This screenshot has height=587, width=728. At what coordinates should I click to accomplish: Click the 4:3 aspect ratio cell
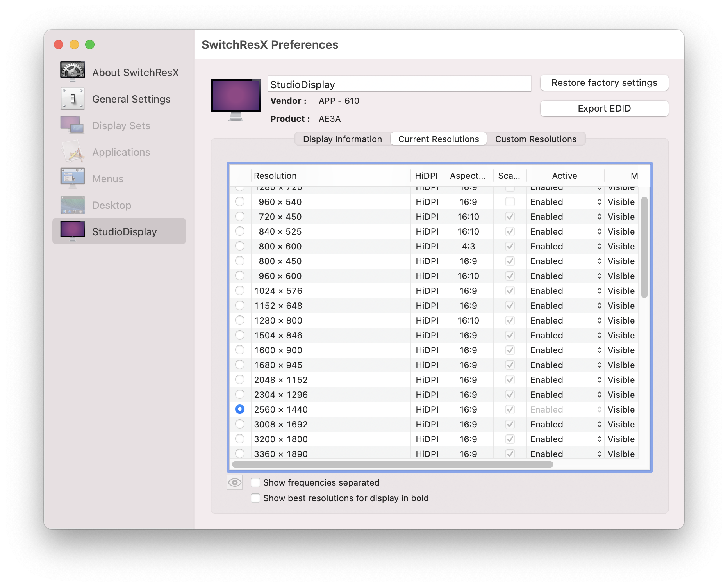pos(468,246)
